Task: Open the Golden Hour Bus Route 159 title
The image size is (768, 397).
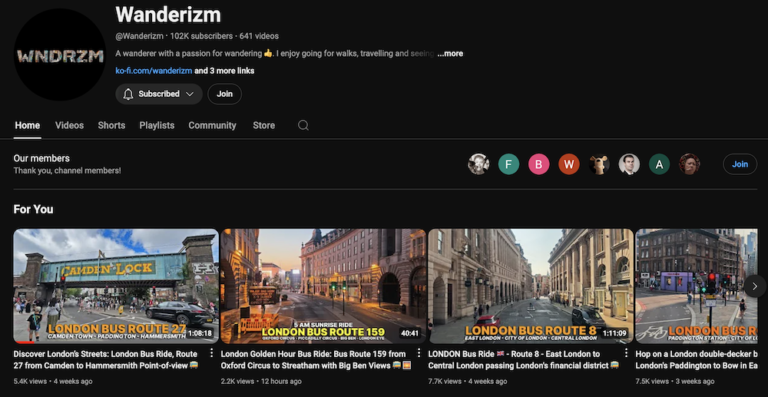Action: (x=316, y=359)
